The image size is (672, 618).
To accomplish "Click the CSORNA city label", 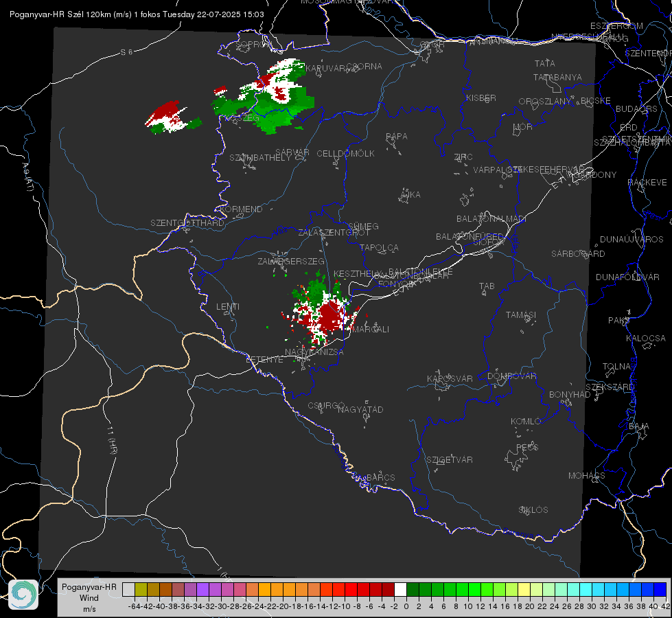I will pyautogui.click(x=364, y=67).
